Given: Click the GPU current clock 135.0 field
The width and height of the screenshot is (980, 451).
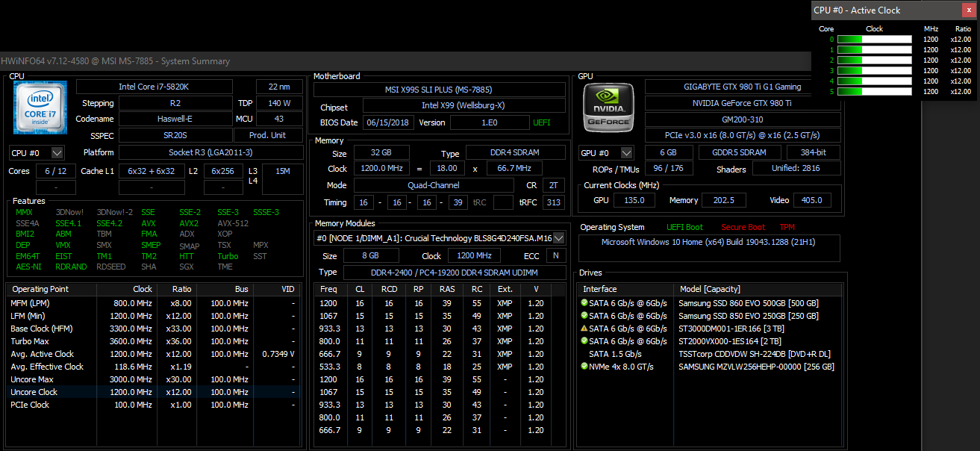Looking at the screenshot, I should pos(634,200).
